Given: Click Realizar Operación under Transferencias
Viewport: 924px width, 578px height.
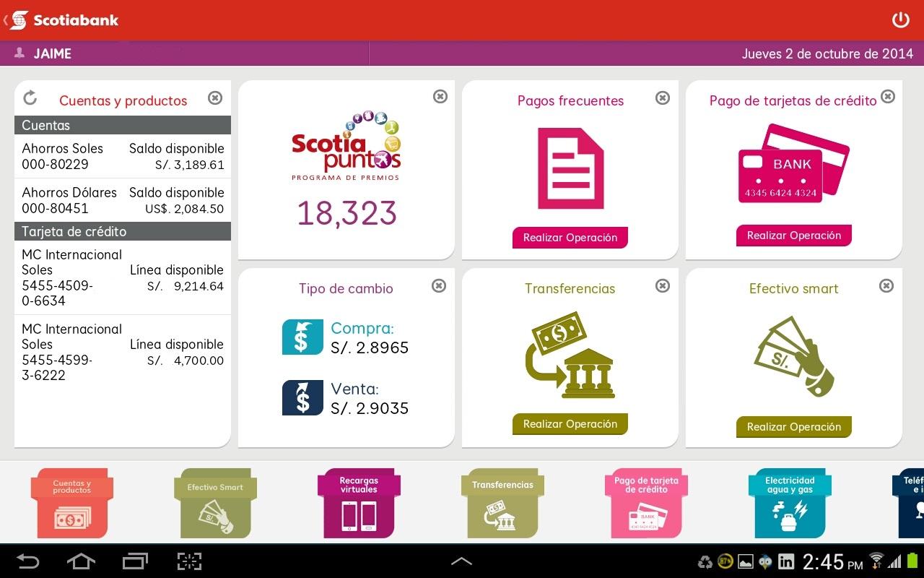Looking at the screenshot, I should [x=570, y=424].
